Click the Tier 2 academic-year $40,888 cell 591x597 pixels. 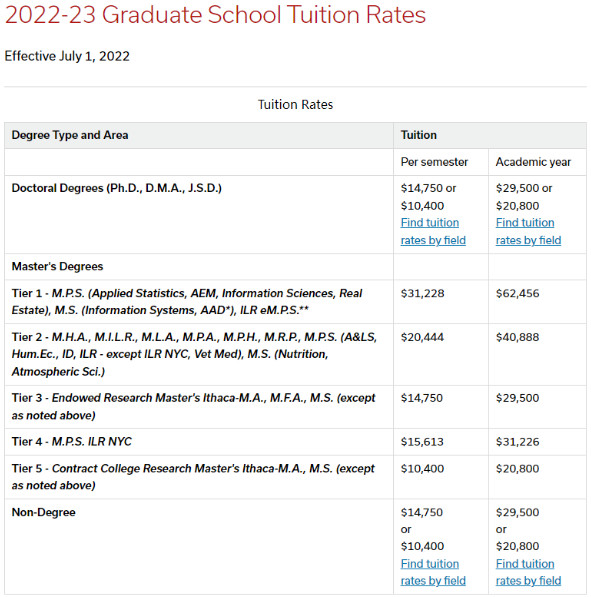click(537, 354)
